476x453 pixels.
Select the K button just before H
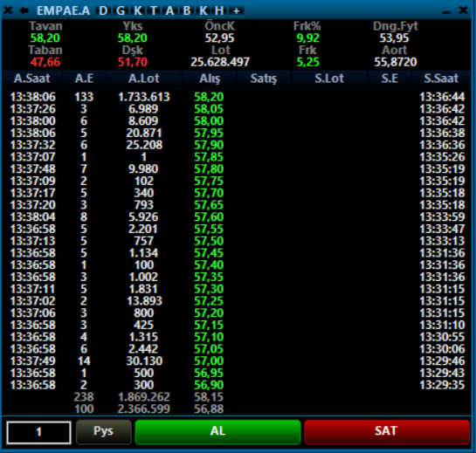(x=204, y=11)
